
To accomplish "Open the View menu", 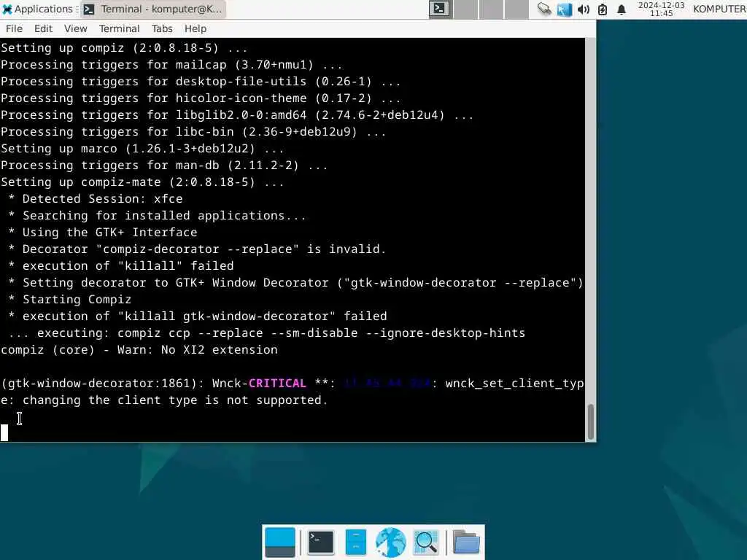I will tap(76, 28).
